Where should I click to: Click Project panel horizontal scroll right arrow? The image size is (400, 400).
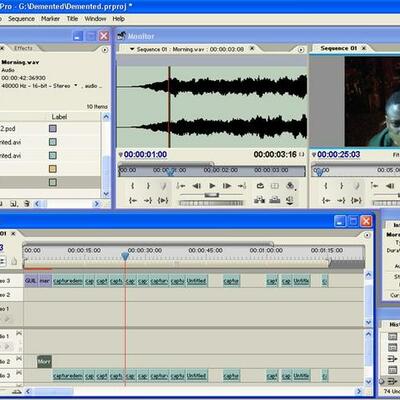tap(96, 204)
